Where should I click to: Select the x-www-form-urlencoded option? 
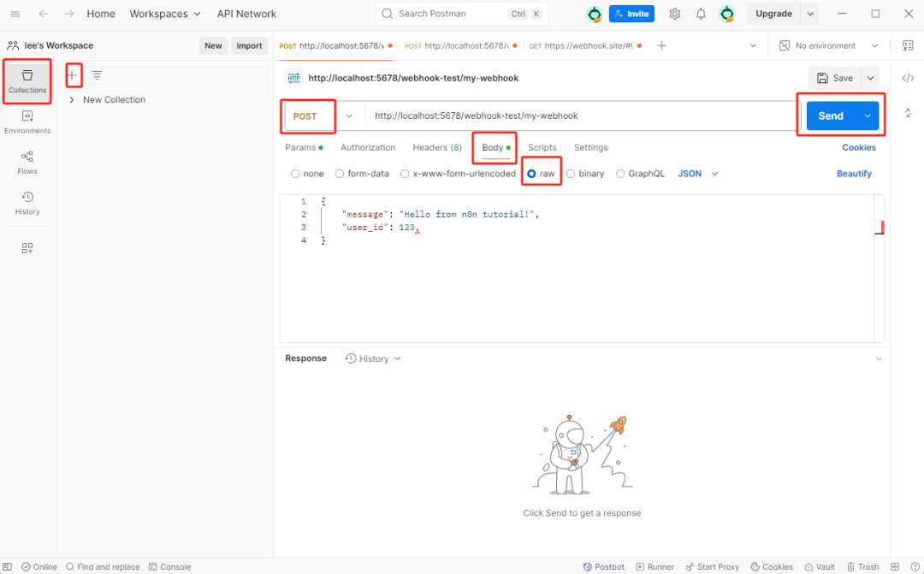coord(404,174)
